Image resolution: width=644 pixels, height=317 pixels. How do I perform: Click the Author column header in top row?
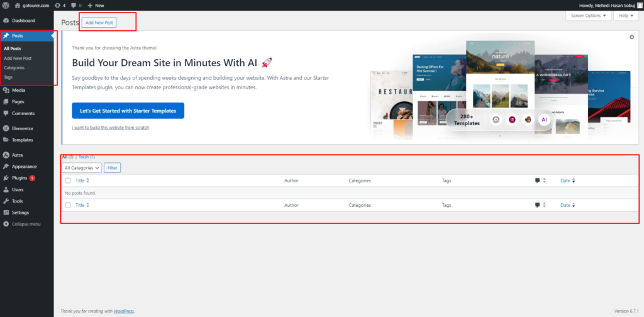click(x=291, y=181)
